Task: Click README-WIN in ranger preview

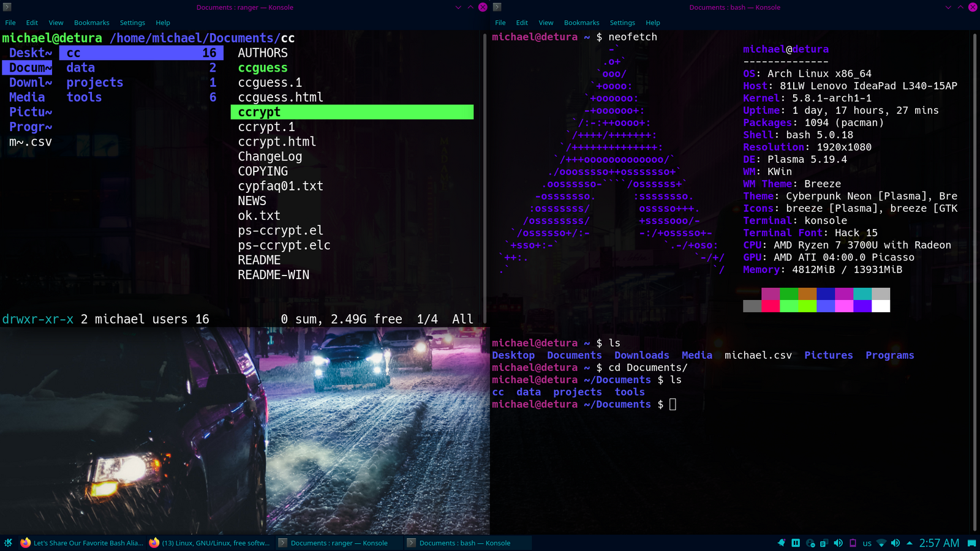Action: [274, 275]
